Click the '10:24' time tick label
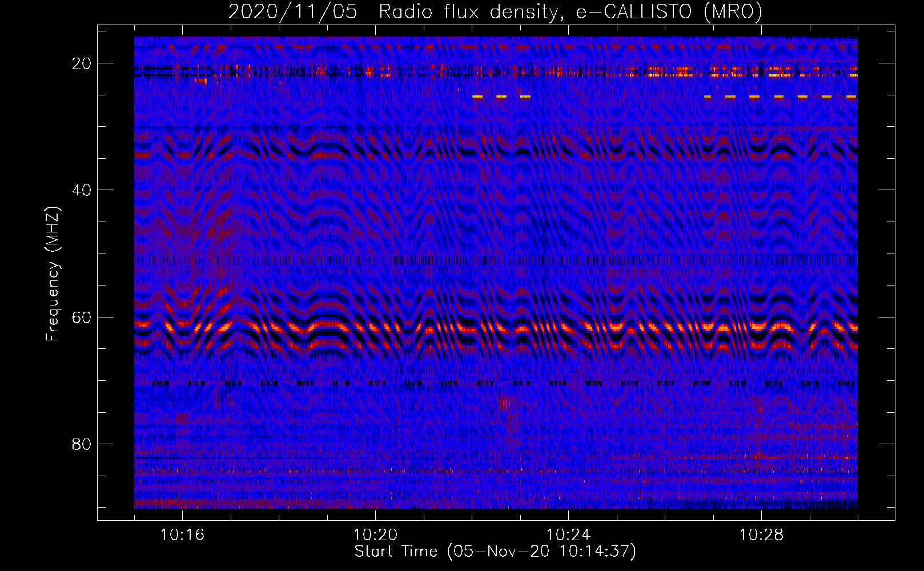924x571 pixels. pyautogui.click(x=568, y=535)
